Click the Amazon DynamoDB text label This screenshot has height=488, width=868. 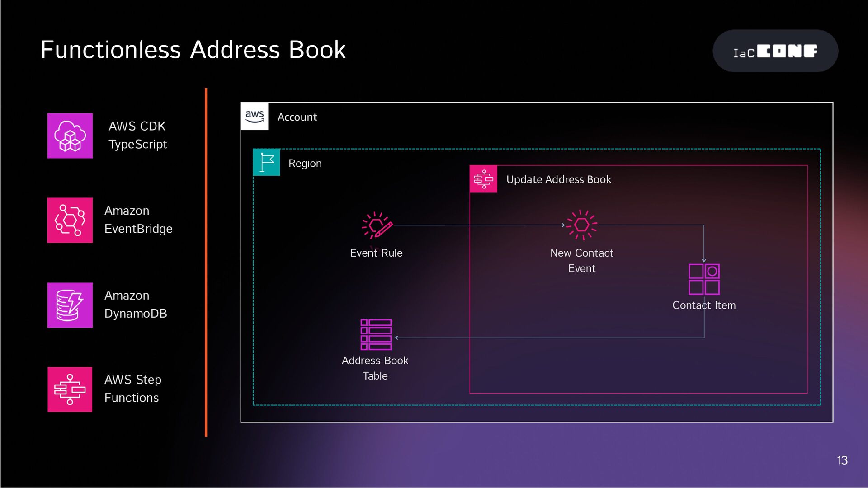pyautogui.click(x=136, y=304)
